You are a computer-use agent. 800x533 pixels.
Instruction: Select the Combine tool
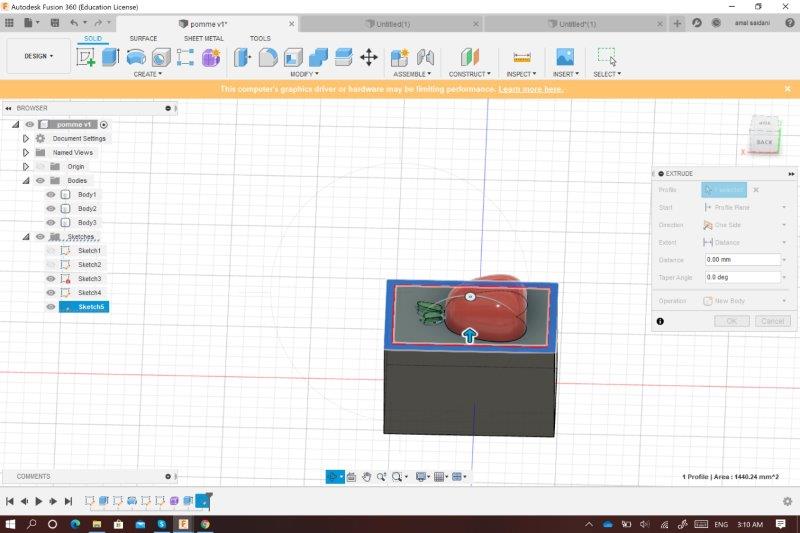318,57
